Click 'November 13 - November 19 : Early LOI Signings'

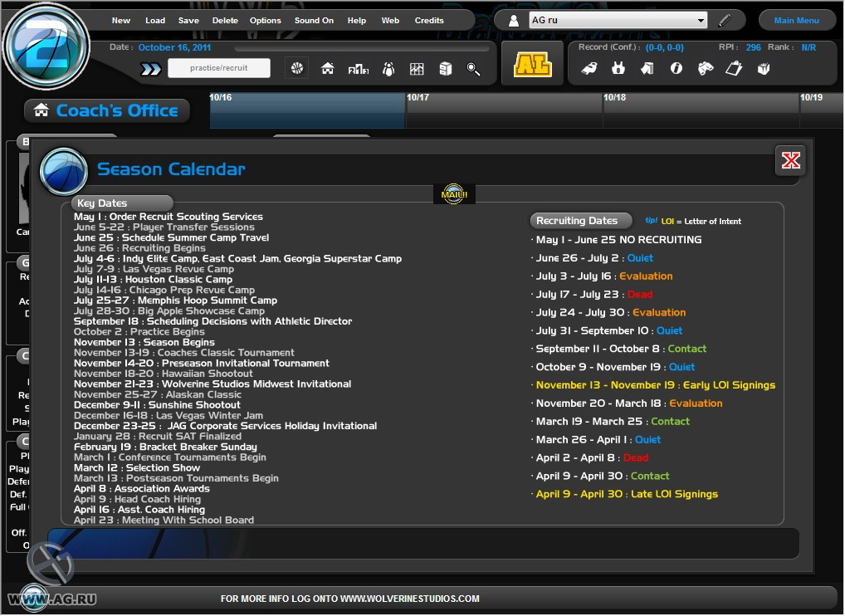(655, 385)
